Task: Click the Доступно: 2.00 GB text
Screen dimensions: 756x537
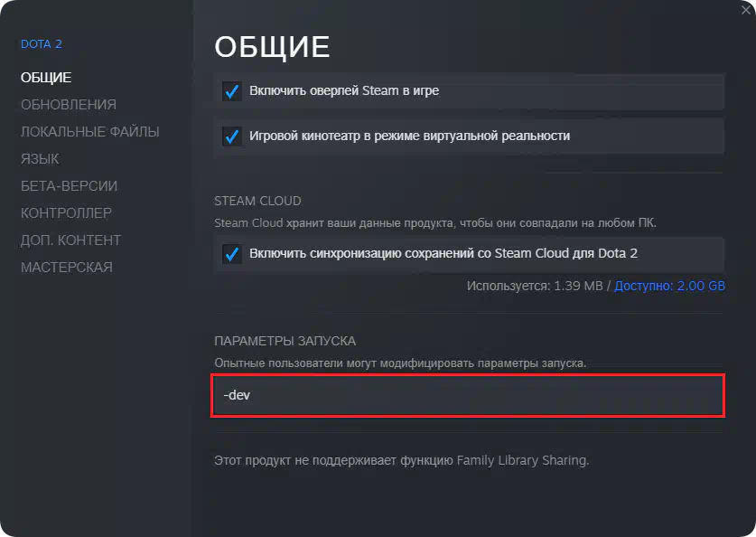Action: click(x=672, y=286)
